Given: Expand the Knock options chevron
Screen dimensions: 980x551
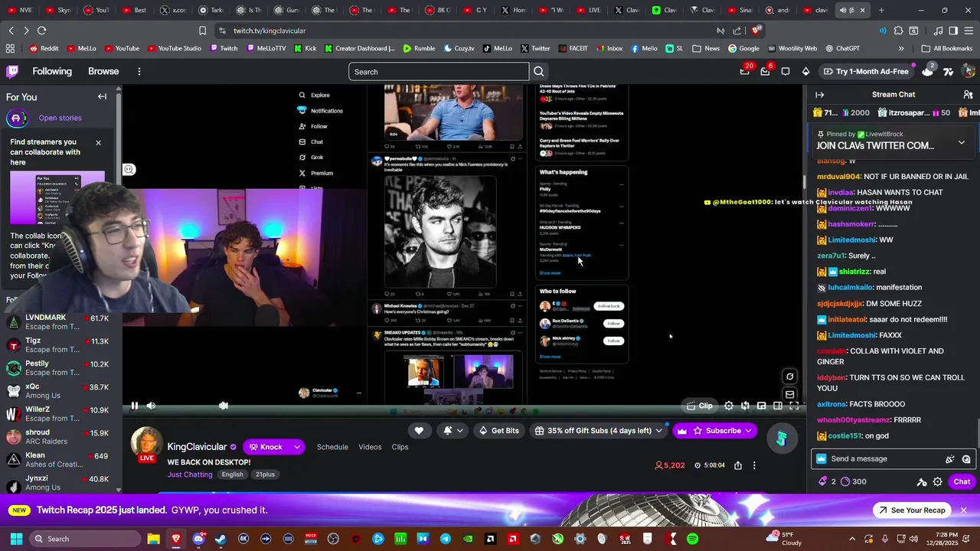Looking at the screenshot, I should pos(296,447).
